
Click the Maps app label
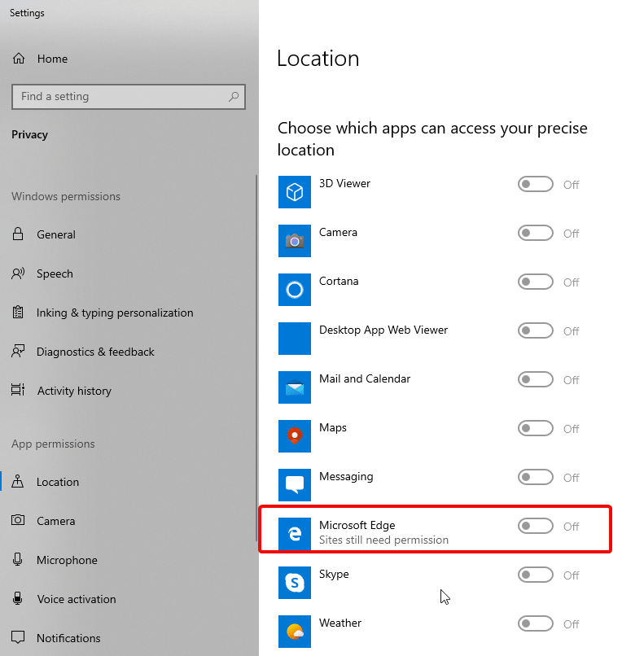(x=333, y=427)
